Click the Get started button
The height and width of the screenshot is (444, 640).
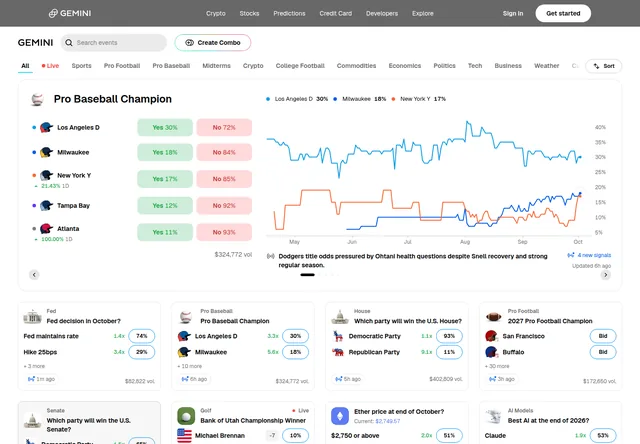[x=563, y=13]
